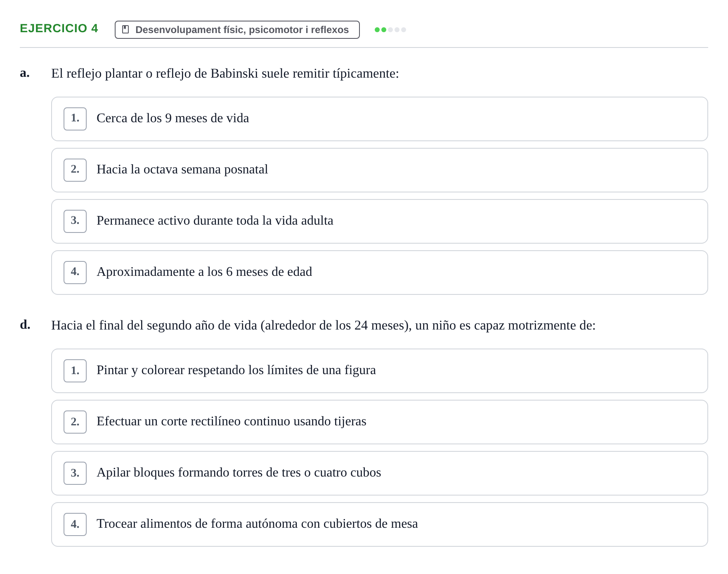Image resolution: width=728 pixels, height=574 pixels.
Task: Select answer 'Cerca de los 9 meses de vida'
Action: [380, 119]
